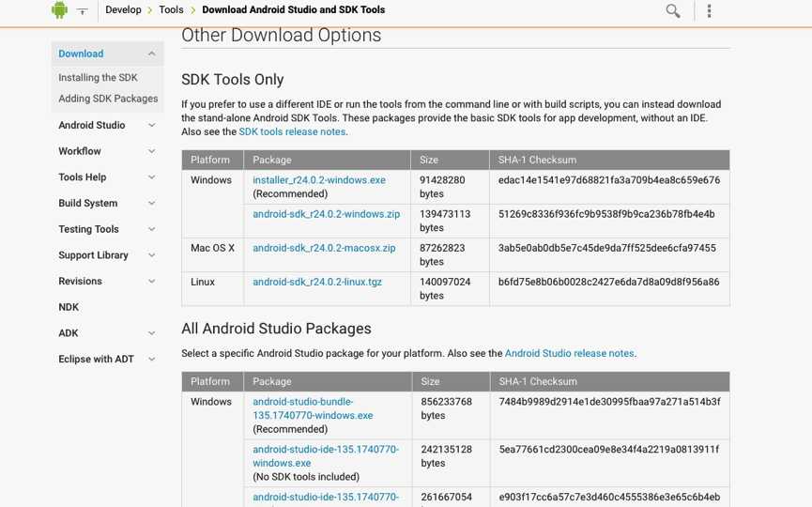Click SDK Tools Only heading
The image size is (812, 507).
pyautogui.click(x=233, y=80)
